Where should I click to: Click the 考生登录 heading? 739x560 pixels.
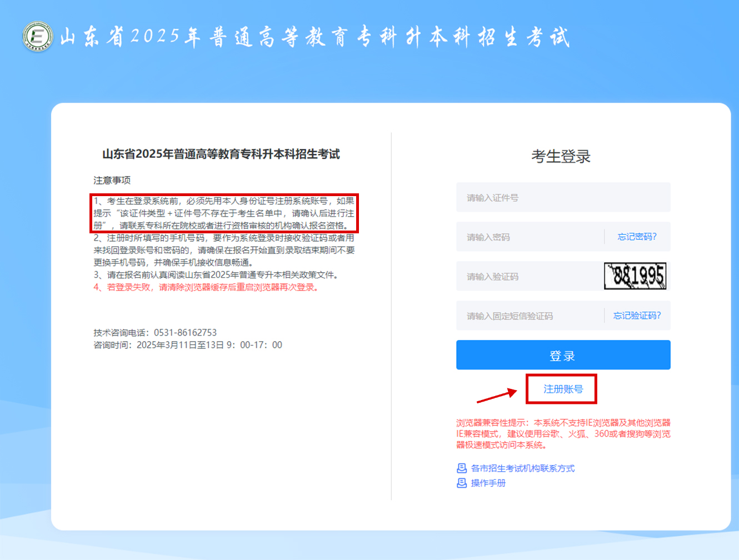561,157
